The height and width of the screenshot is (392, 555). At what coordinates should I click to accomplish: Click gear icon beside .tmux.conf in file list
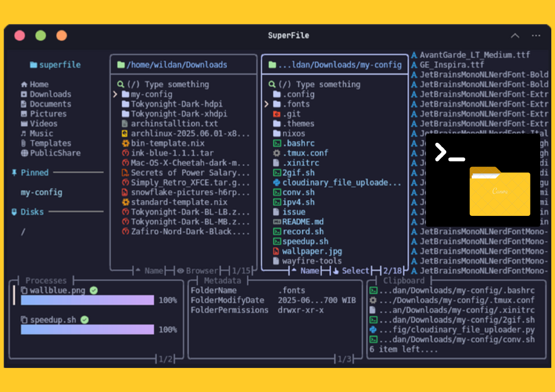[277, 153]
